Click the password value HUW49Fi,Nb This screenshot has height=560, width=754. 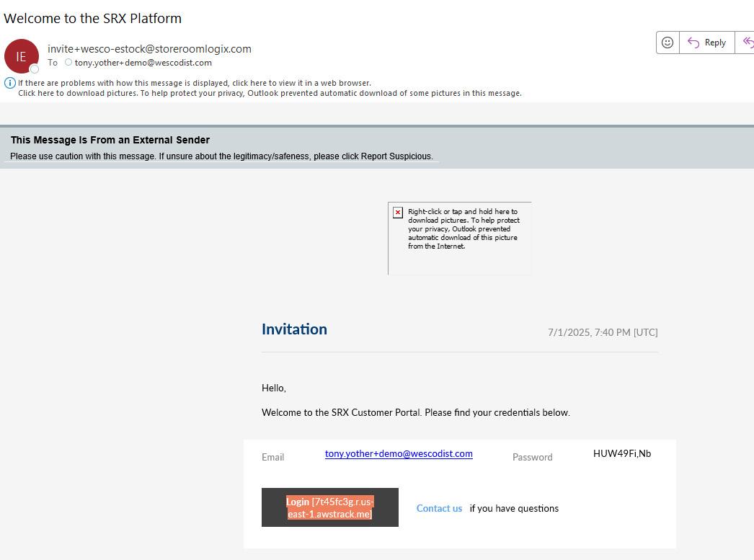[622, 454]
